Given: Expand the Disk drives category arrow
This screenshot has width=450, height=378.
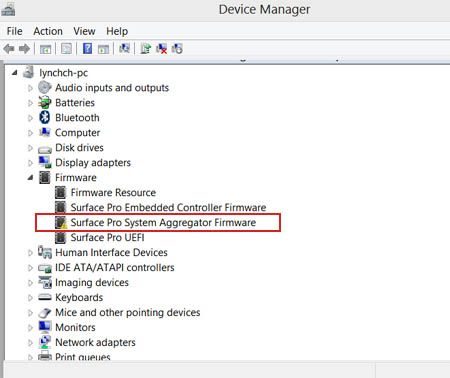Looking at the screenshot, I should [x=30, y=148].
